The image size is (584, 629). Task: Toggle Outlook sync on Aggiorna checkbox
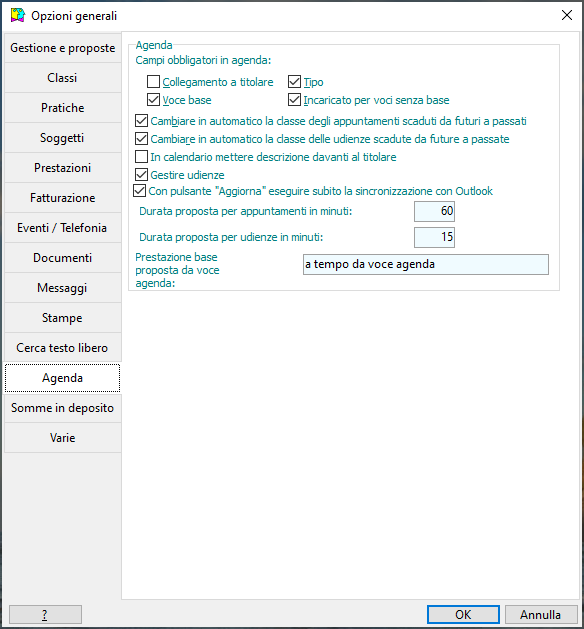coord(139,191)
